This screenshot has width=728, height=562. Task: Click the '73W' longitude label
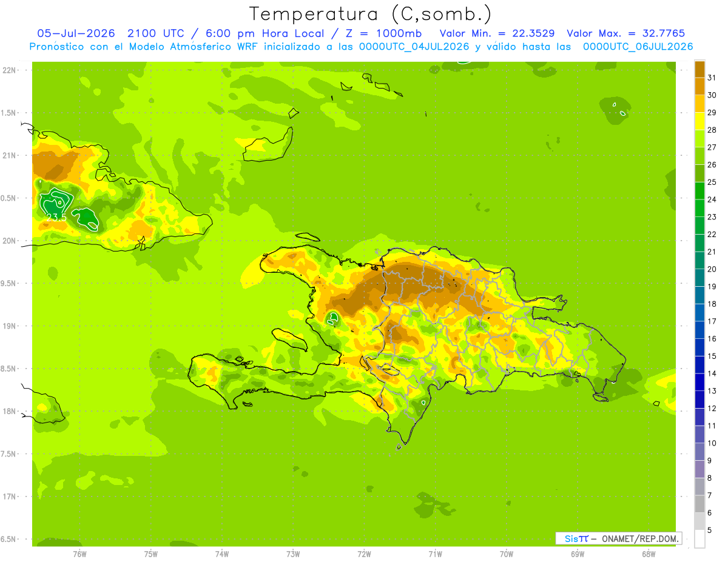293,554
